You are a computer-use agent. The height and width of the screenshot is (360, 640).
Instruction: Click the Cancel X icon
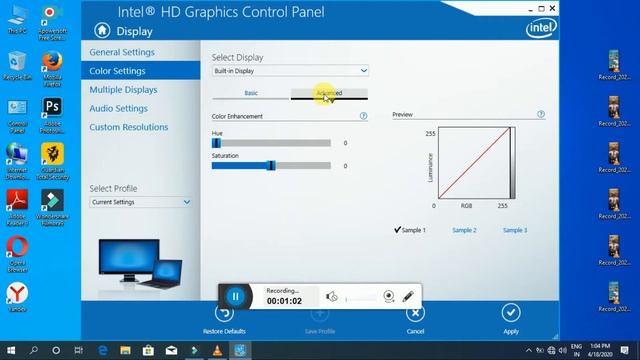(x=415, y=313)
